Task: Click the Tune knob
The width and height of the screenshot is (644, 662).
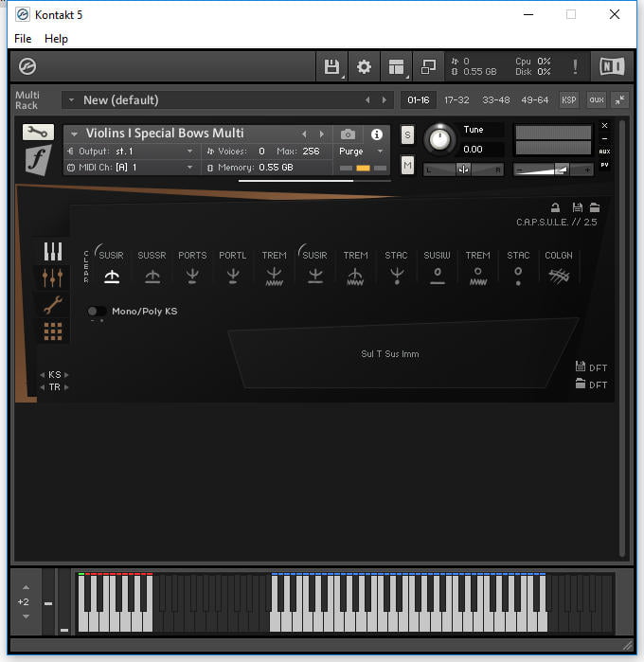Action: point(439,139)
